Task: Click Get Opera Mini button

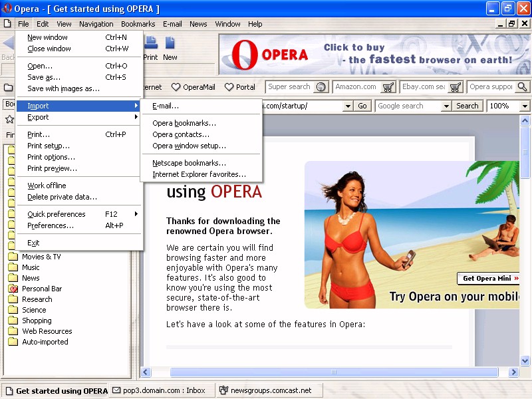Action: point(489,278)
